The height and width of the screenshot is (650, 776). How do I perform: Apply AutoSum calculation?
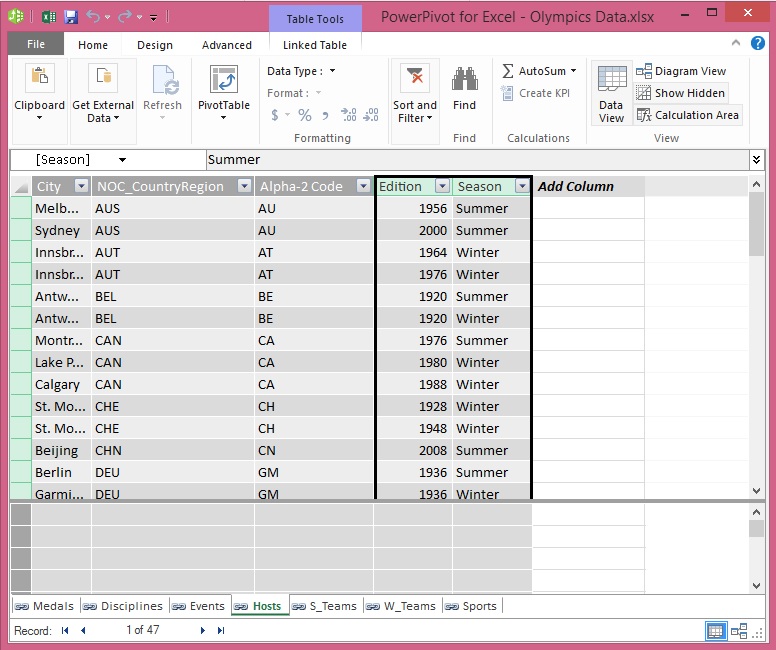click(538, 71)
